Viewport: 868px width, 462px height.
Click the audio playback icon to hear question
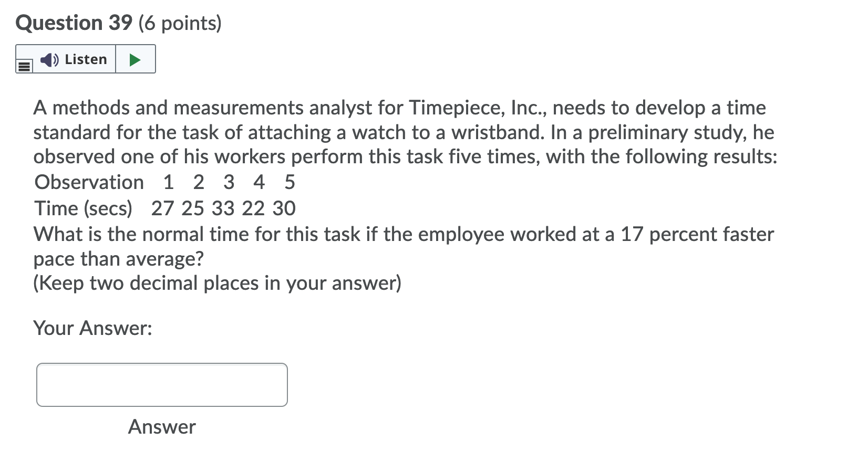coord(48,59)
